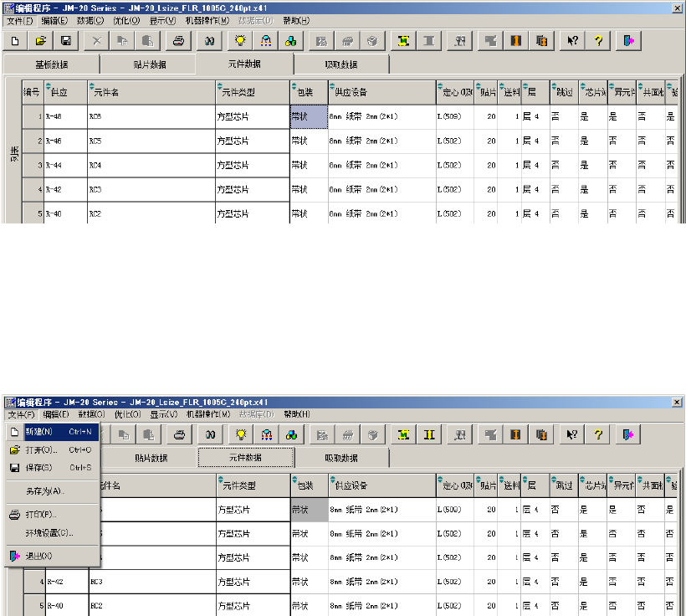Open the 吸取数据 tab in lower window
Screen dimensions: 686x616
(340, 458)
